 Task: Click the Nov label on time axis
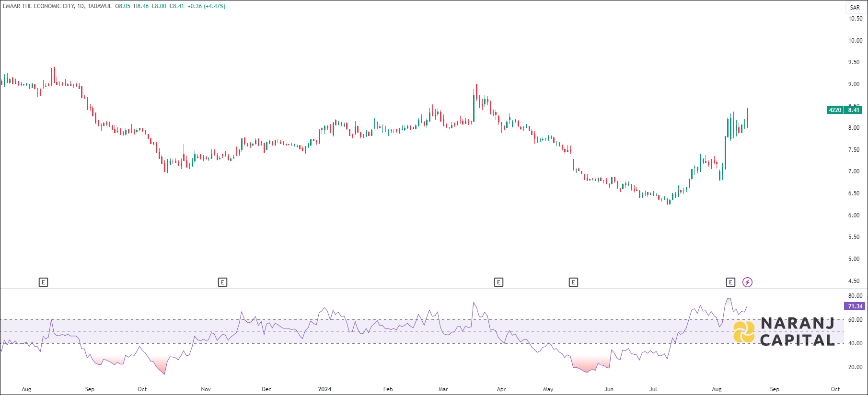click(206, 389)
